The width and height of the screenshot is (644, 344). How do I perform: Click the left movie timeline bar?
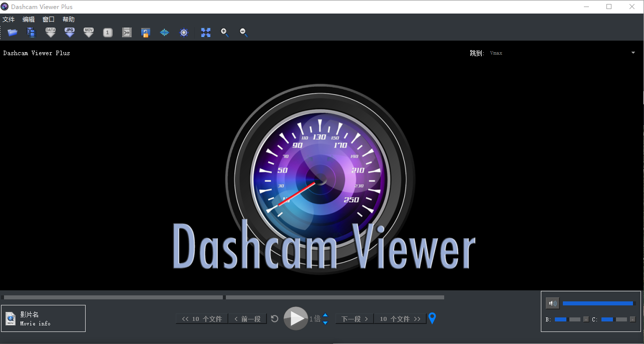[x=113, y=297]
